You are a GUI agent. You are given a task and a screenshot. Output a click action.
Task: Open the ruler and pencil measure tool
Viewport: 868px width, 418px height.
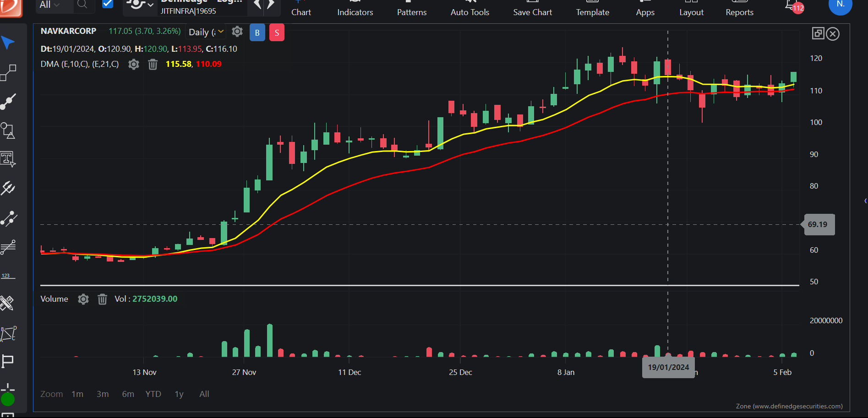click(7, 303)
